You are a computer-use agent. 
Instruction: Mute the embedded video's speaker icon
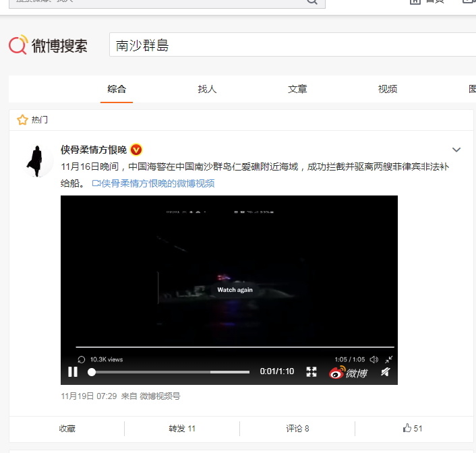(374, 359)
